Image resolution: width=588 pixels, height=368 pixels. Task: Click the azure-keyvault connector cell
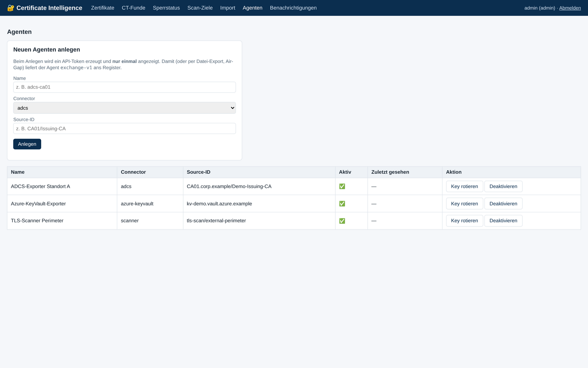point(150,204)
